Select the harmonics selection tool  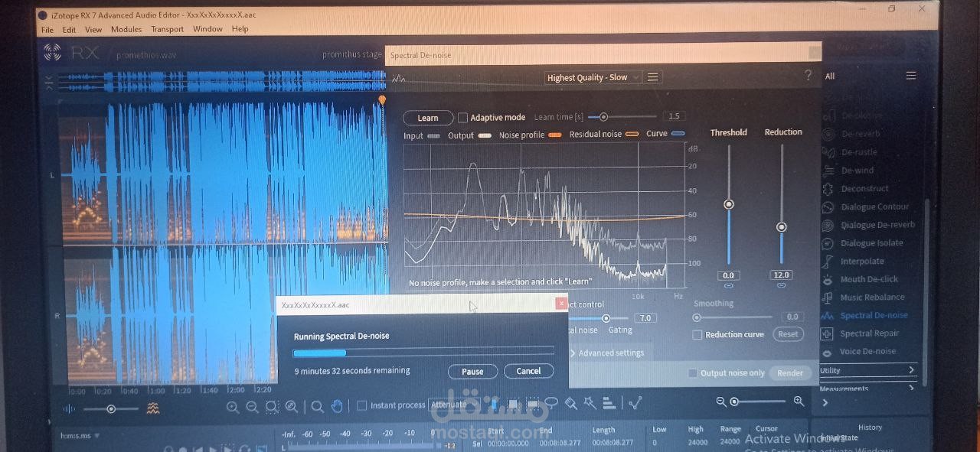[609, 403]
